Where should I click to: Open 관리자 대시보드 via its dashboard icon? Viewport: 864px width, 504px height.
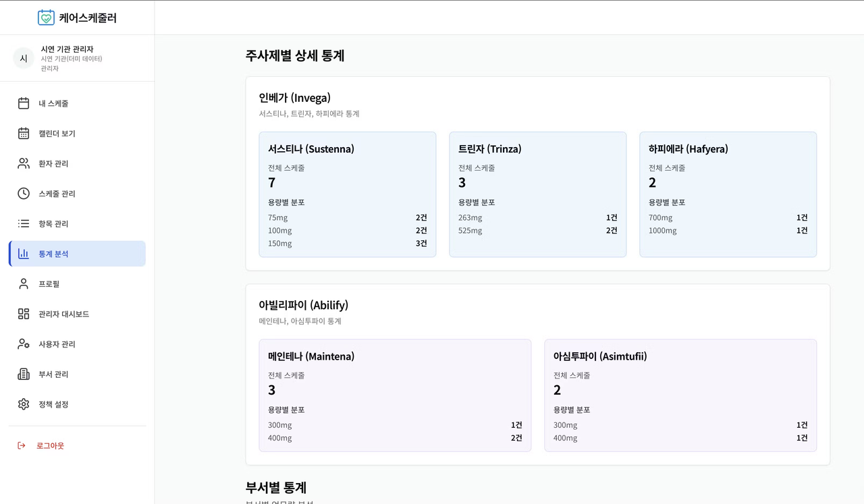coord(22,313)
